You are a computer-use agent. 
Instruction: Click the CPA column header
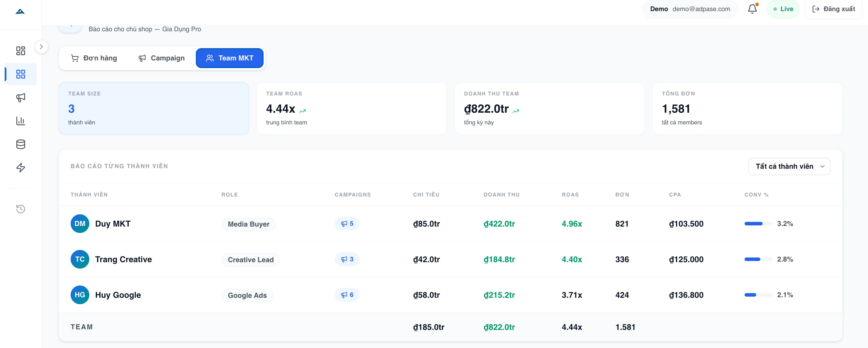point(675,194)
